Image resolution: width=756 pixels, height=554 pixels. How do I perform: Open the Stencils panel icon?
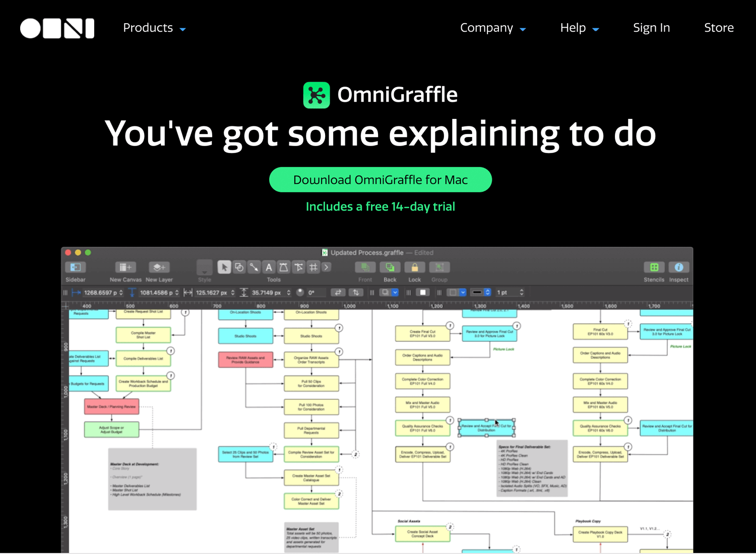click(654, 267)
